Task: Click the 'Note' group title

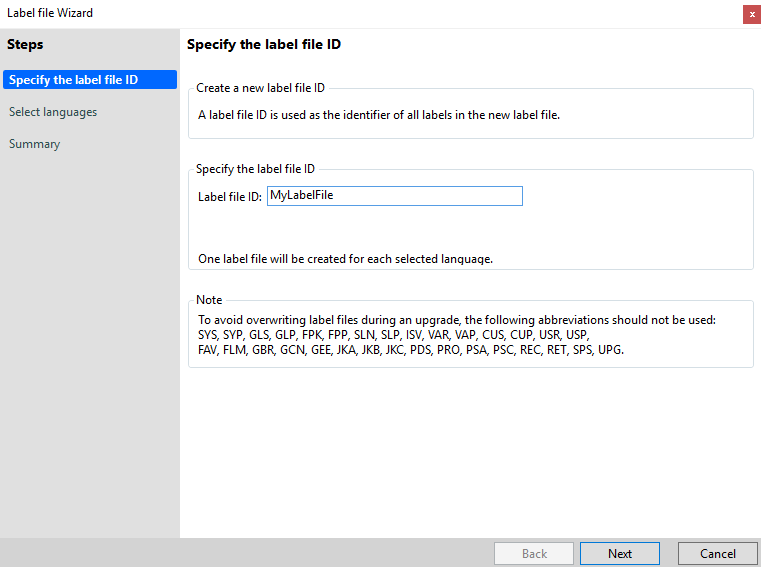Action: point(209,300)
